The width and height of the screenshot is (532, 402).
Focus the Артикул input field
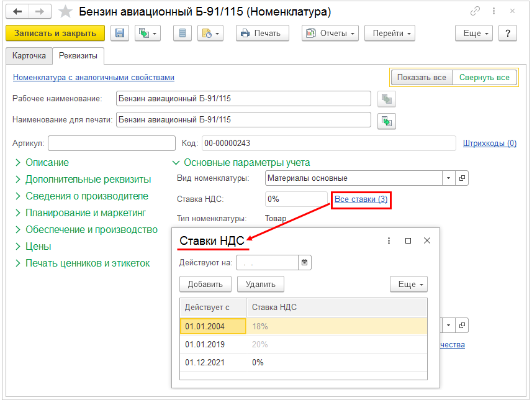coord(112,144)
